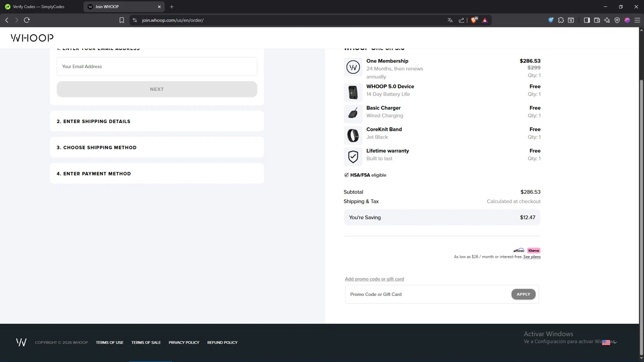Minimize the browser window
Viewport: 644px width, 362px height.
(605, 7)
